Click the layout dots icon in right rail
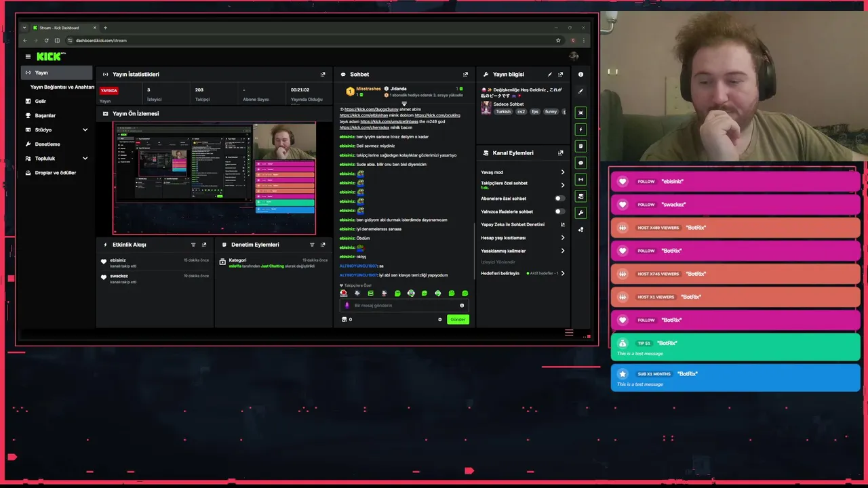 click(580, 230)
